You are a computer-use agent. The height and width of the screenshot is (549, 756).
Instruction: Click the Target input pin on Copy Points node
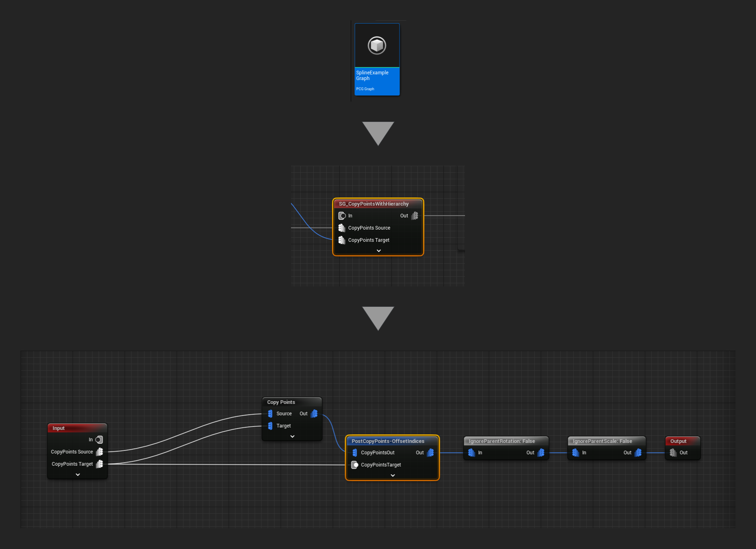[x=270, y=426]
